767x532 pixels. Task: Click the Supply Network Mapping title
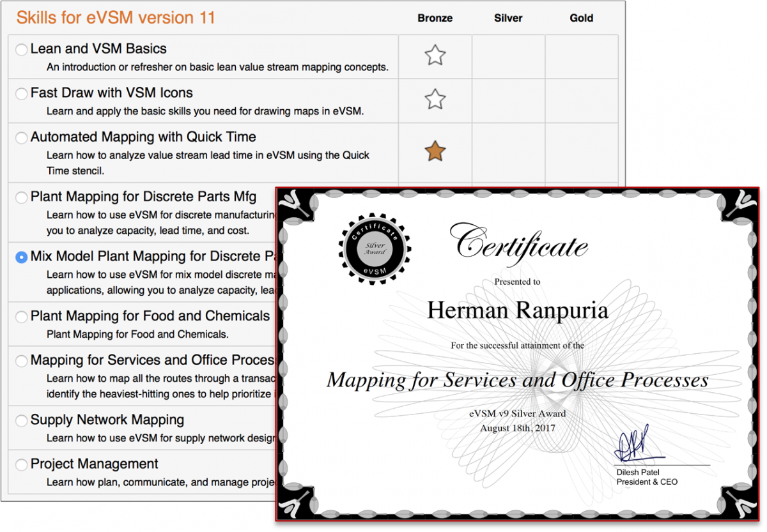[x=107, y=420]
